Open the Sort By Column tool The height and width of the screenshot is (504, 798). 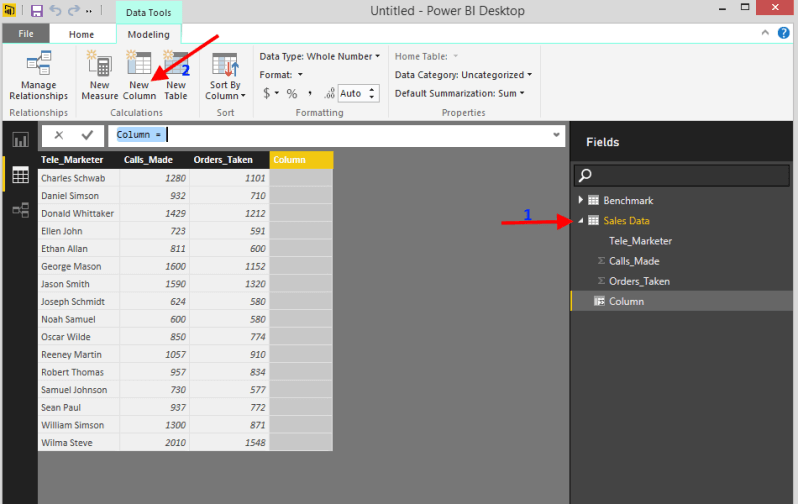point(225,76)
